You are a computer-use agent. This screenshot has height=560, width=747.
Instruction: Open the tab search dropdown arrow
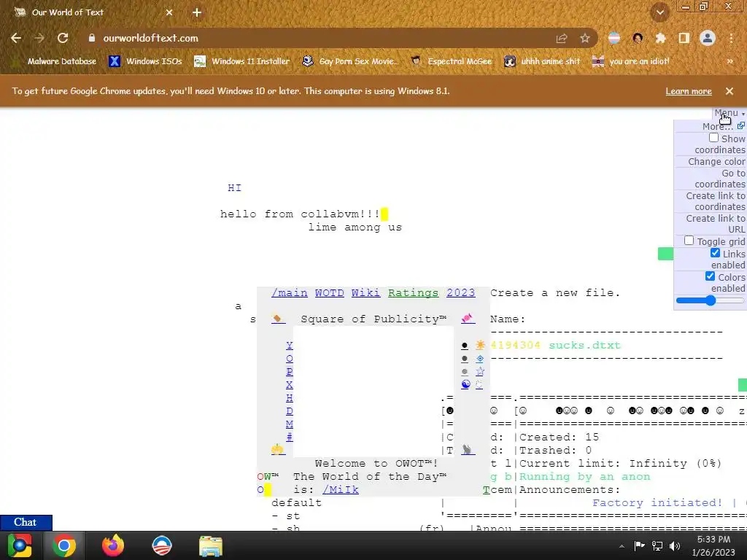pos(659,12)
